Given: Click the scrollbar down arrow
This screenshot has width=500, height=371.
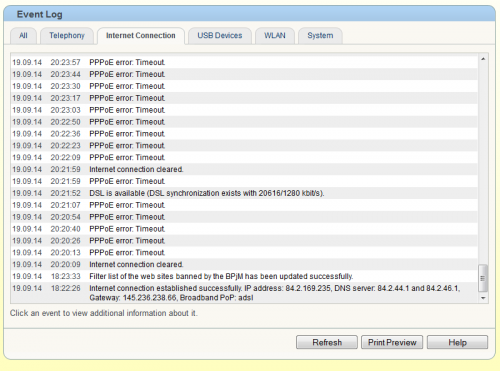Looking at the screenshot, I should click(483, 298).
